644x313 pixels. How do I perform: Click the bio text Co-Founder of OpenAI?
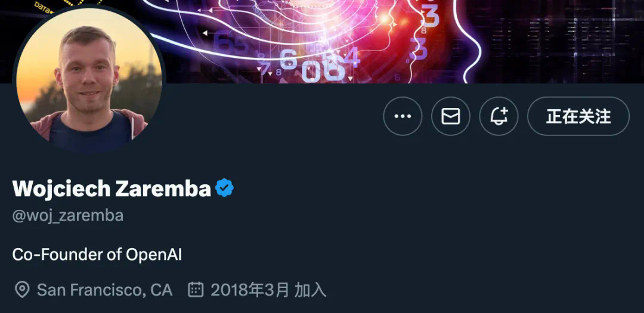pos(97,255)
